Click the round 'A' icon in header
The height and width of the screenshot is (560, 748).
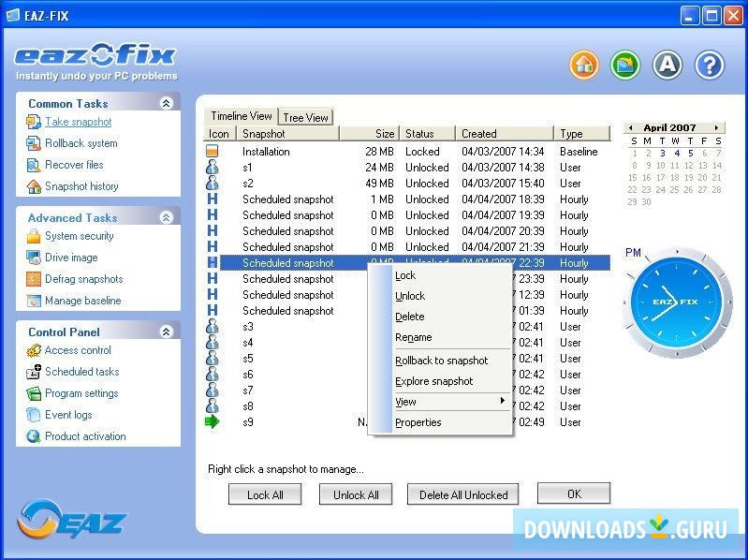click(667, 65)
